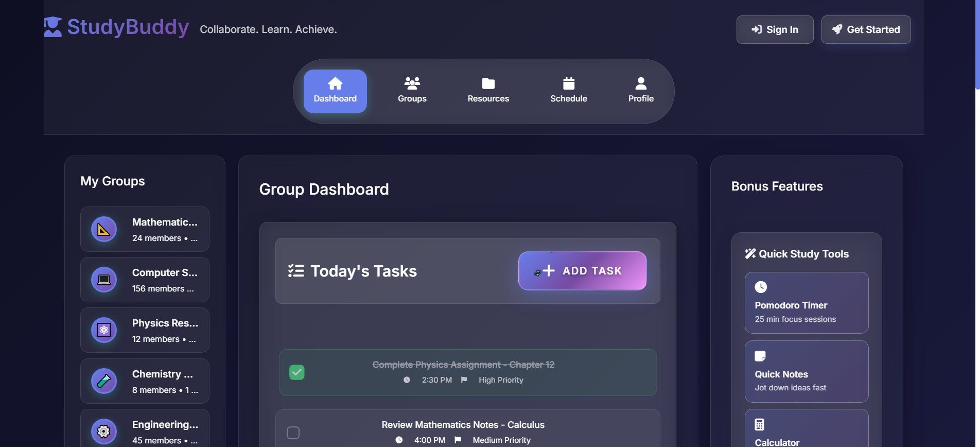Open the Calculator tool icon
This screenshot has width=980, height=447.
(x=760, y=424)
